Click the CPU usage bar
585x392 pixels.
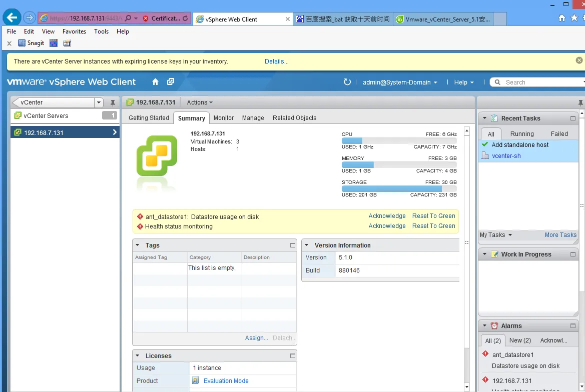399,140
